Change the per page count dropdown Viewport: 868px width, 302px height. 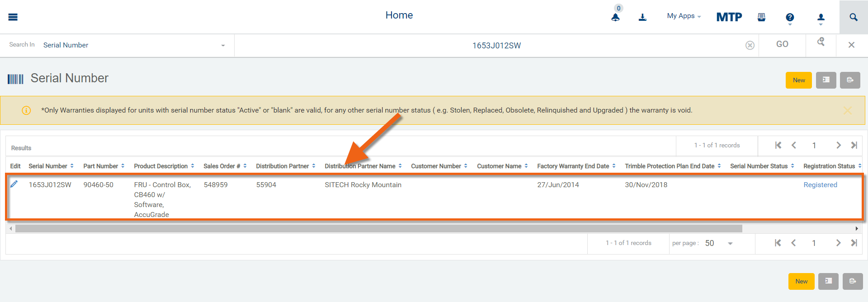[719, 243]
